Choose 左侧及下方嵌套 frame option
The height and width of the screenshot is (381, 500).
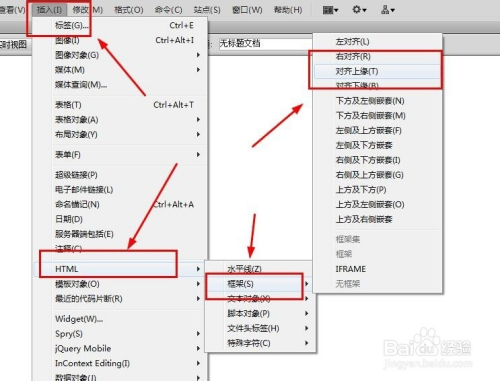pos(377,145)
